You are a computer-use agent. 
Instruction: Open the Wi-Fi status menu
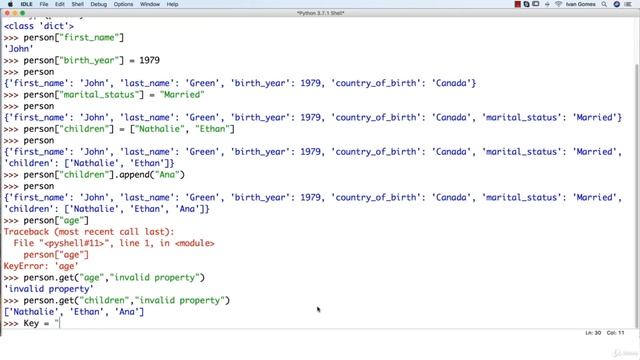point(558,4)
